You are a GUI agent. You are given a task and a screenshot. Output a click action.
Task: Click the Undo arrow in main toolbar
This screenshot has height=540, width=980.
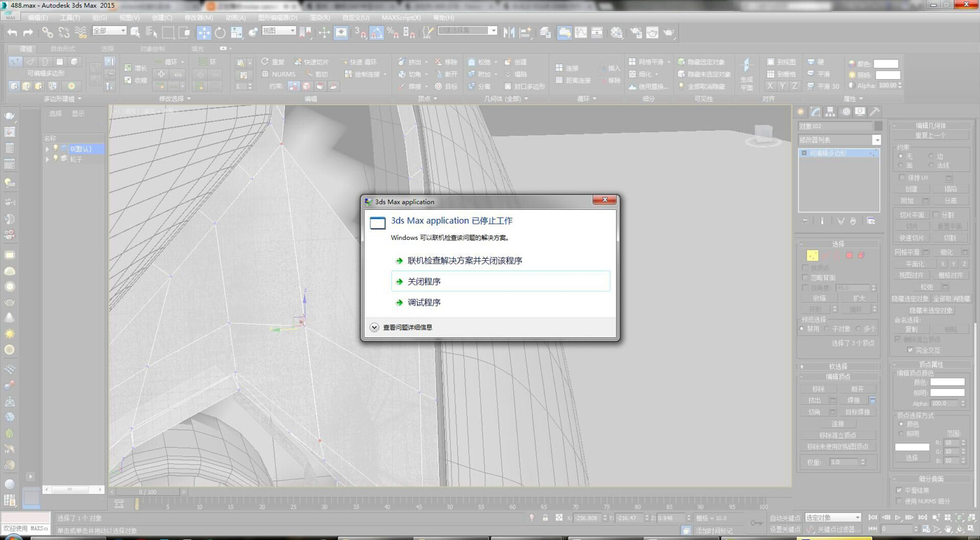[x=12, y=32]
